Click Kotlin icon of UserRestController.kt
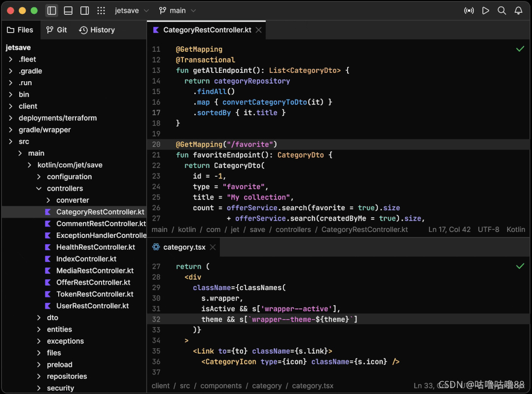The image size is (532, 394). pos(48,306)
